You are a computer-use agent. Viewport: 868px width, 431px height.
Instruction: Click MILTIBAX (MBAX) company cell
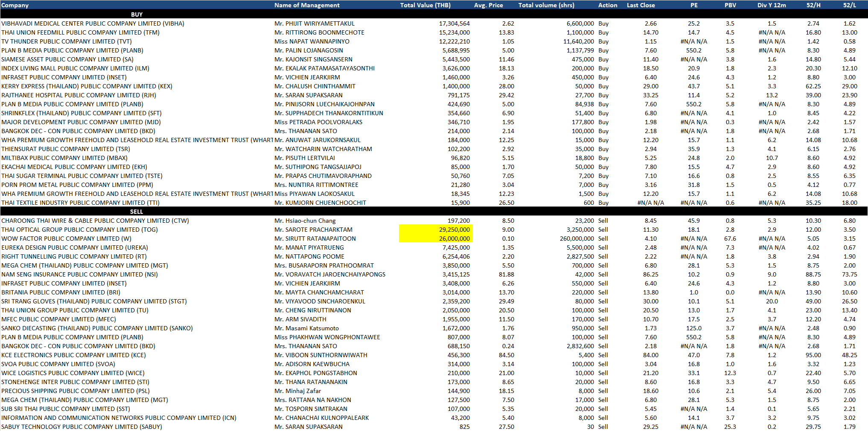click(64, 158)
